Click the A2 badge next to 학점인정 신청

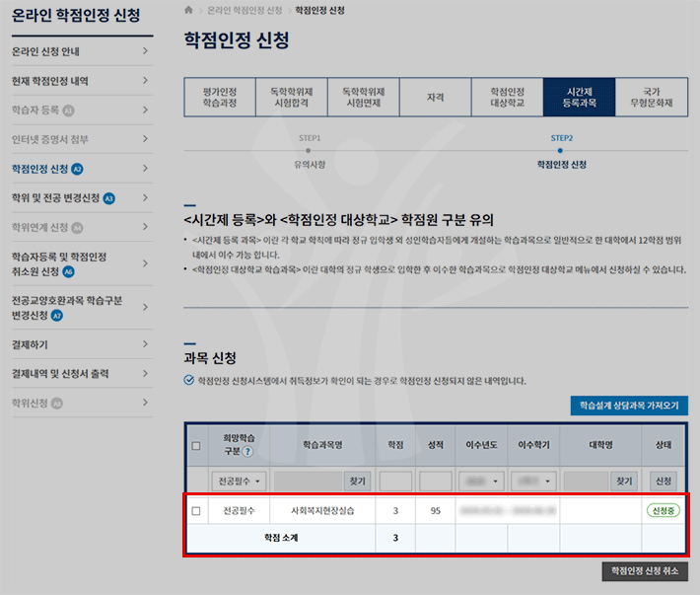point(77,169)
